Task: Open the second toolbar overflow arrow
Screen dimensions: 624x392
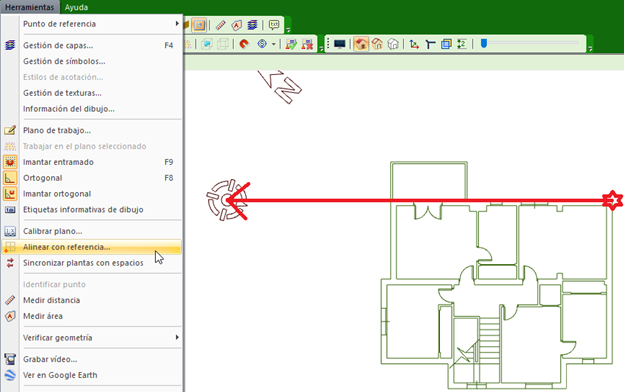Action: click(321, 48)
